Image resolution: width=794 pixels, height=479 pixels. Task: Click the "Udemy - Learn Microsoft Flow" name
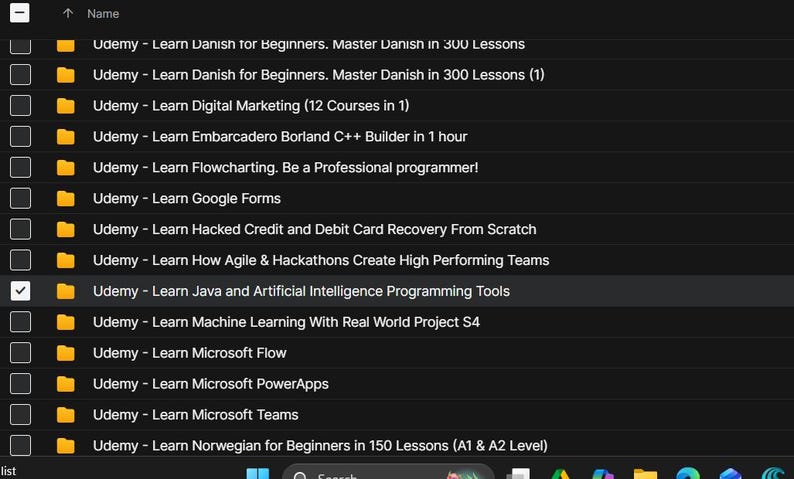point(189,353)
